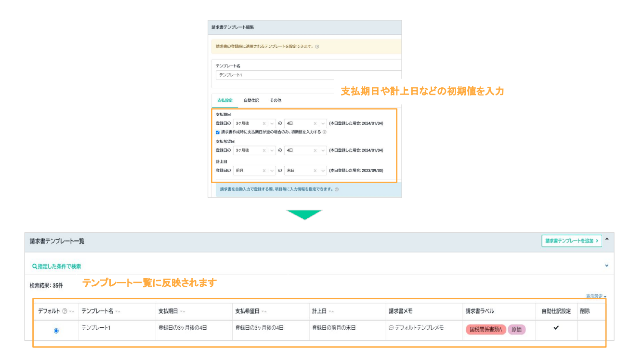Toggle checkbox for 支払期日が空の場合のみ初期値を入力する
The image size is (644, 362).
[218, 132]
